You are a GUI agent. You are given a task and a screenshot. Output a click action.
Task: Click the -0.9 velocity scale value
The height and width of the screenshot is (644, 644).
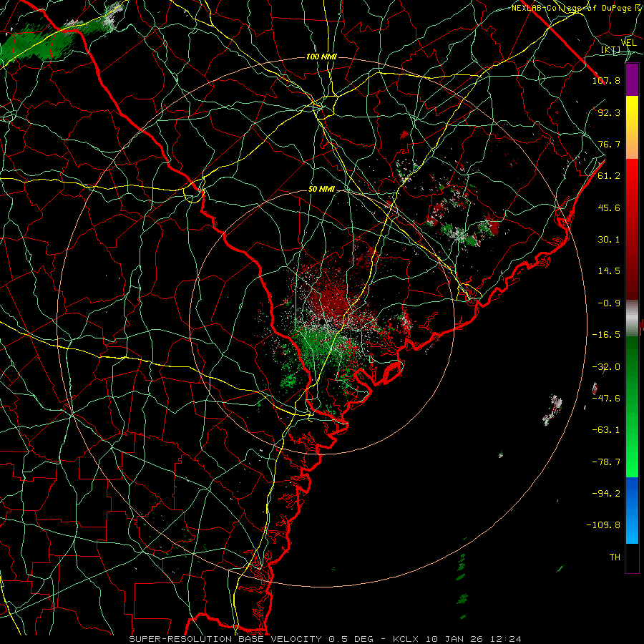click(x=609, y=303)
